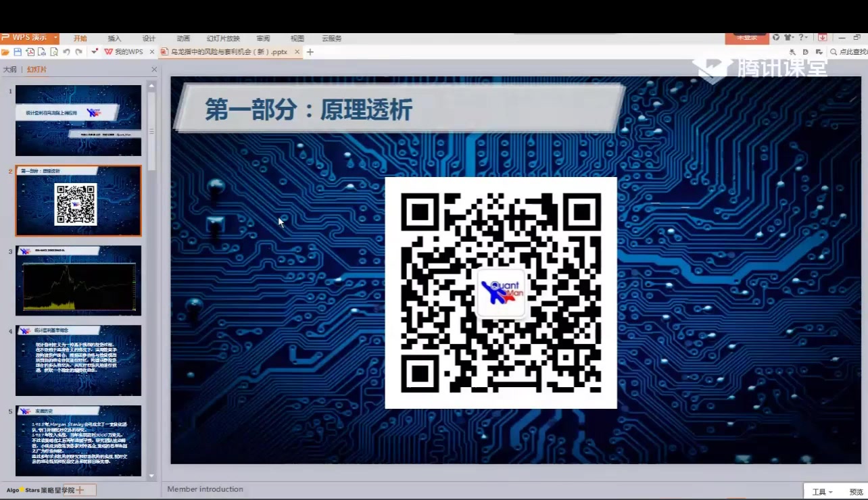Click the QR code image on slide
This screenshot has width=868, height=500.
pyautogui.click(x=501, y=293)
